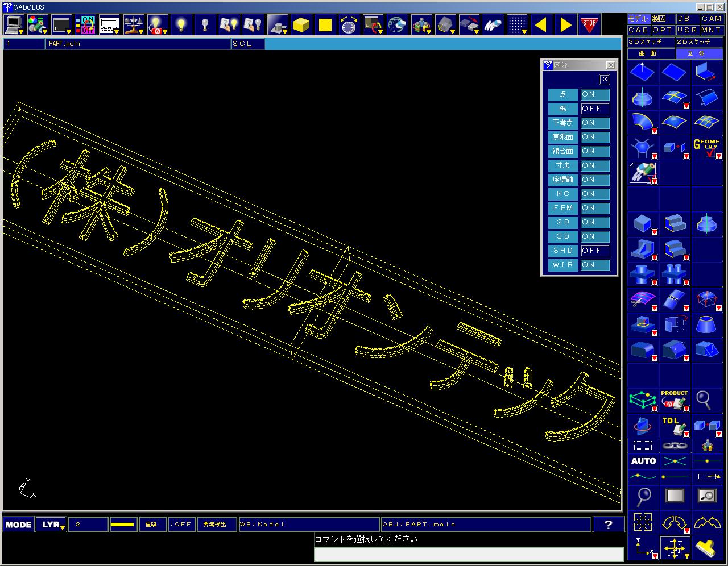The width and height of the screenshot is (728, 566).
Task: Open the color palette icon in toolbar
Action: [x=37, y=24]
